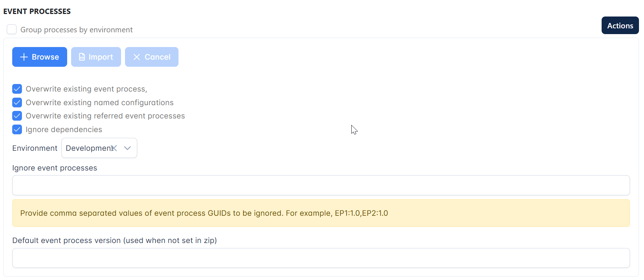Viewport: 644px width, 280px height.
Task: Open the Development environment combo box
Action: click(x=99, y=148)
